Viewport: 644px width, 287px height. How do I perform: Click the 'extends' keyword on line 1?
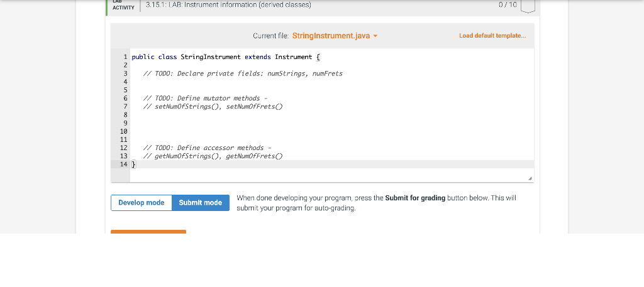(x=257, y=57)
